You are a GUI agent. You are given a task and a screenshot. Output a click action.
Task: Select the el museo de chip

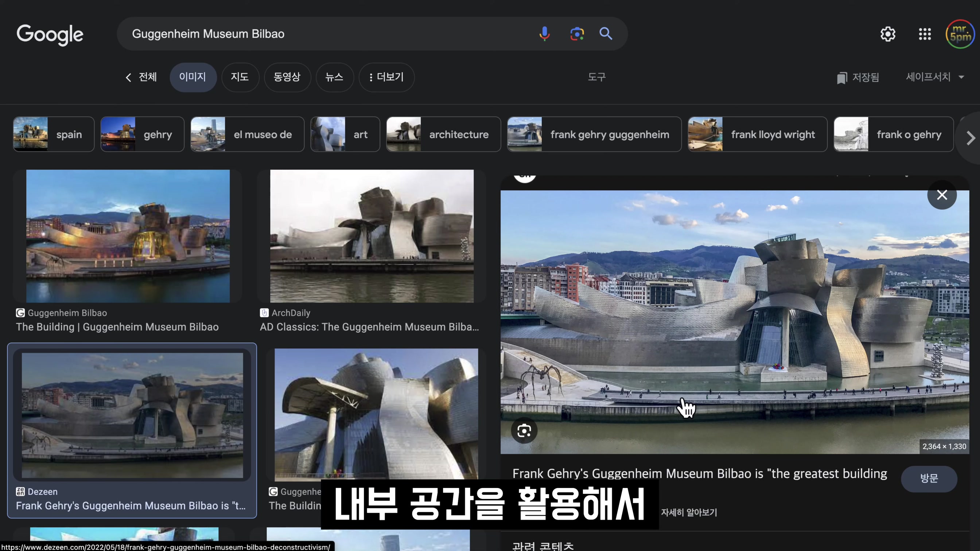247,134
